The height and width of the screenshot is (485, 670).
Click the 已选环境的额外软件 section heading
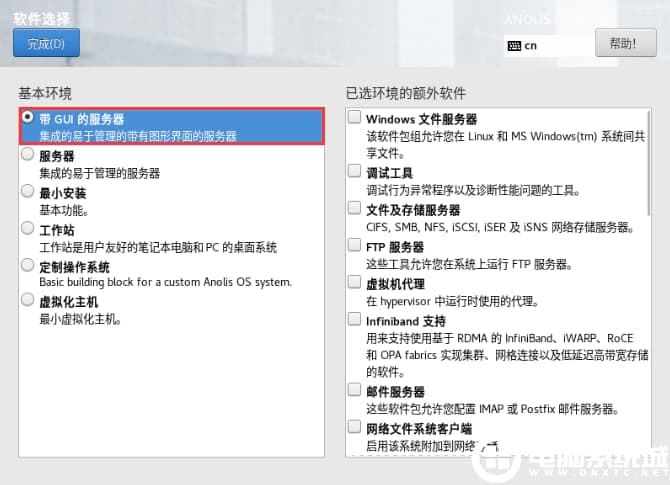pyautogui.click(x=406, y=93)
